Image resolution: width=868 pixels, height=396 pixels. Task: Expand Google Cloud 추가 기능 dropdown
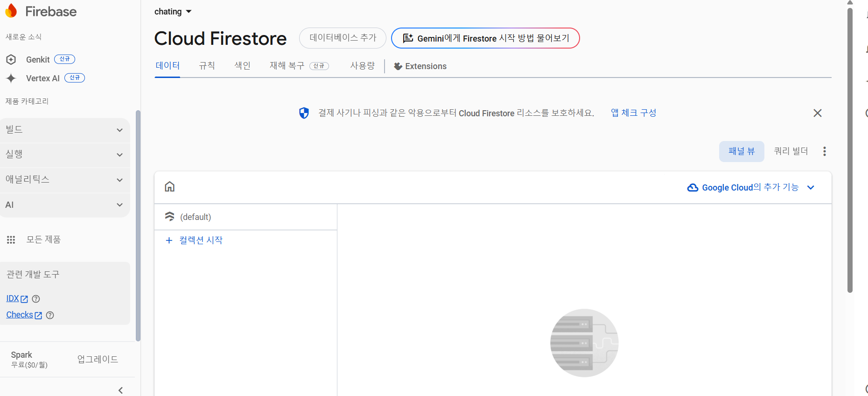coord(811,188)
